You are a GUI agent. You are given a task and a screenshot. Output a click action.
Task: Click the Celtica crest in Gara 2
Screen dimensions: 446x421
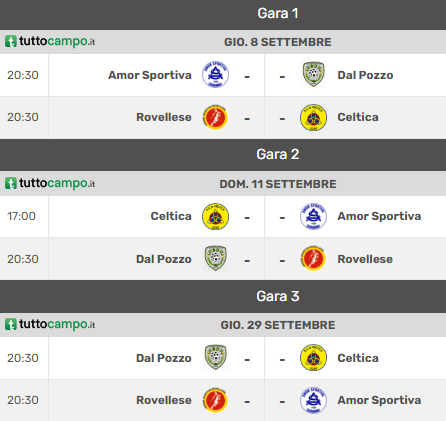[x=215, y=216]
